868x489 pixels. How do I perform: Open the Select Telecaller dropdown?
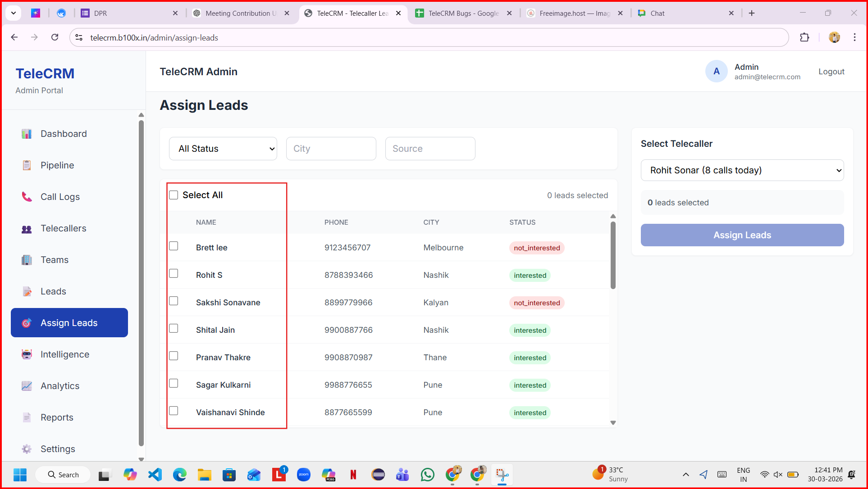(742, 170)
